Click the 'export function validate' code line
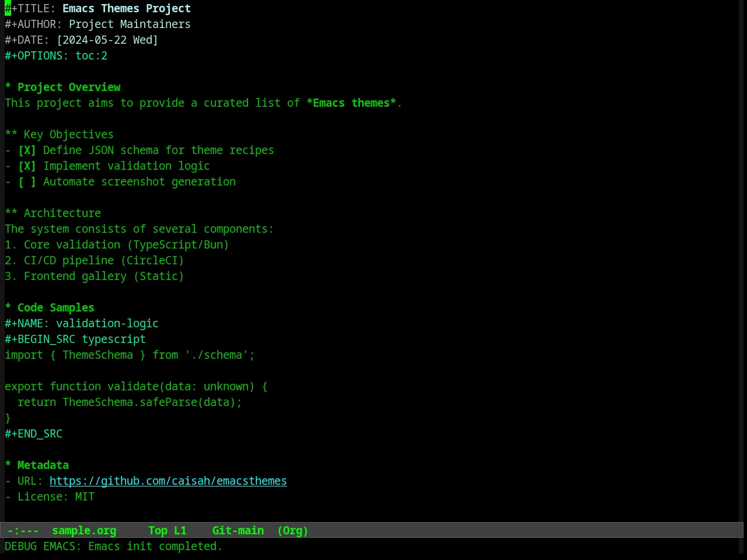Viewport: 747px width, 560px height. click(x=136, y=387)
